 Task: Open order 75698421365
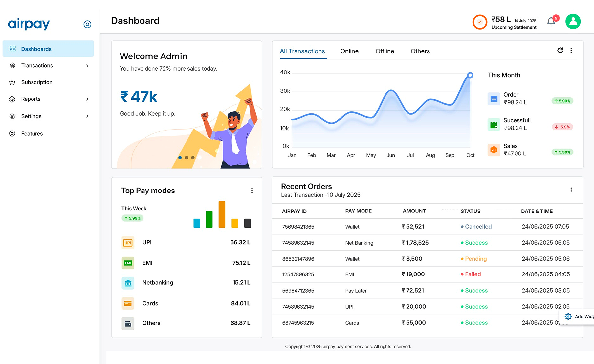(298, 227)
